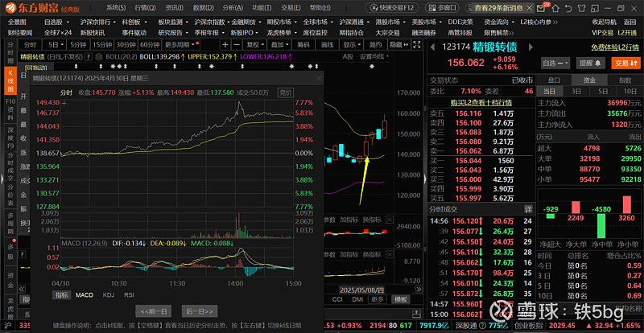The height and width of the screenshot is (333, 644).
Task: Switch fund flow to 5日
Action: [602, 91]
